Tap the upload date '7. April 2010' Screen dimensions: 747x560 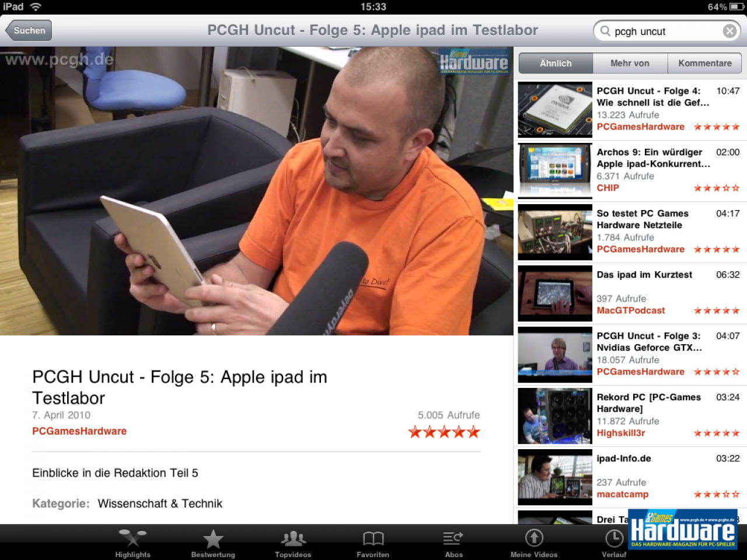[x=61, y=415]
